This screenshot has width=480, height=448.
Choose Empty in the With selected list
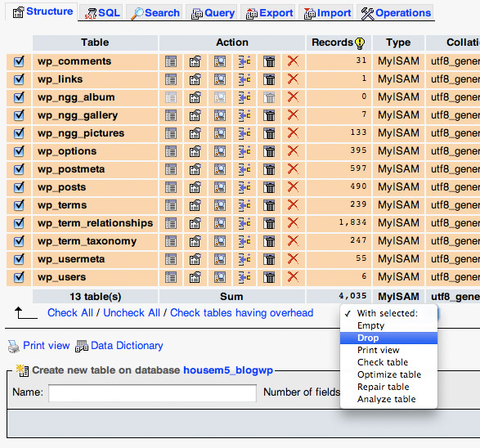click(x=388, y=325)
